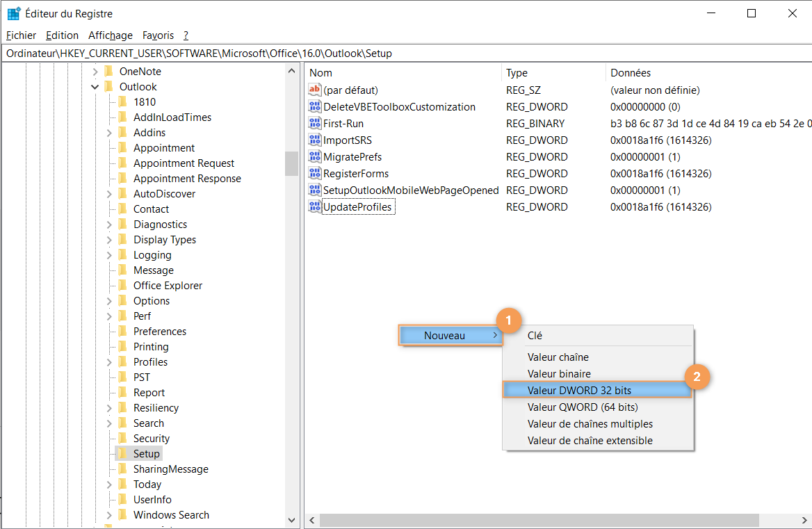Viewport: 812px width, 529px height.
Task: Choose Valeur binaire
Action: point(598,374)
